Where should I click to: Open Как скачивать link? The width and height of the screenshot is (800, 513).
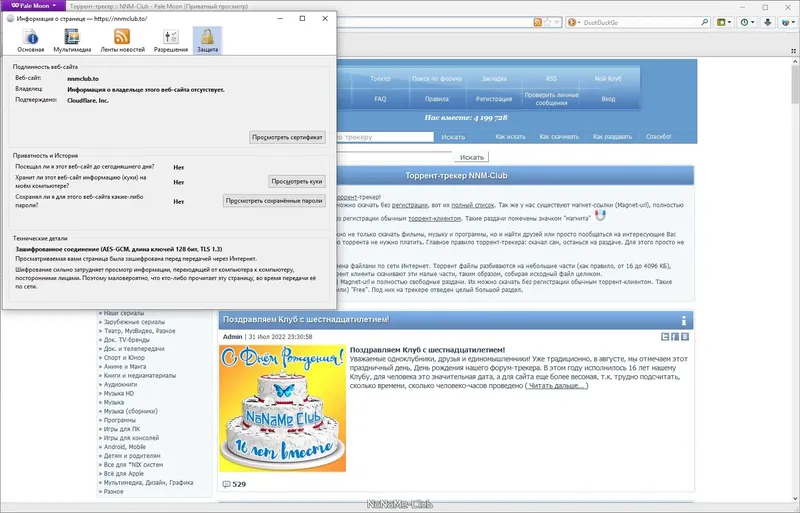pos(559,137)
